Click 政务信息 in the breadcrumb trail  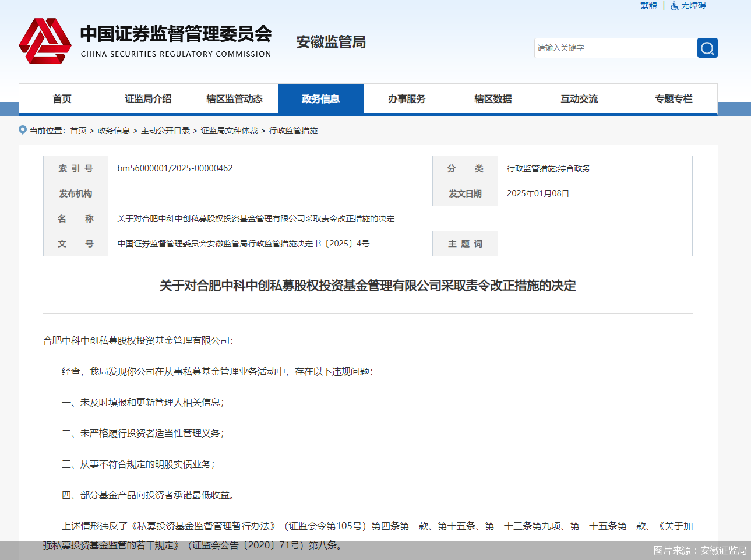coord(114,131)
